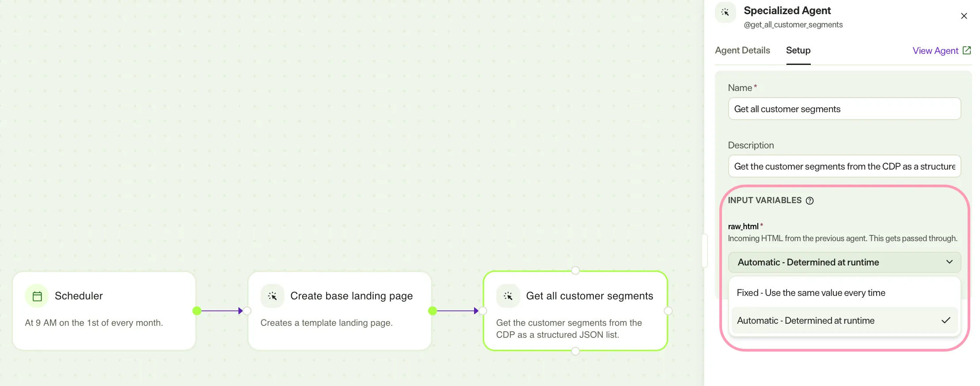980x386 pixels.
Task: Open the external link icon beside View Agent
Action: 967,50
